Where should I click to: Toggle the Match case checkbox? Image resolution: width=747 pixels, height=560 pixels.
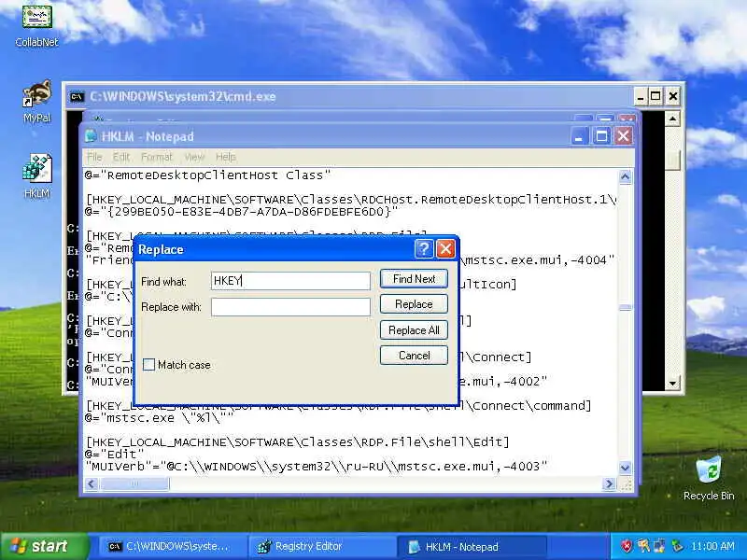click(149, 365)
